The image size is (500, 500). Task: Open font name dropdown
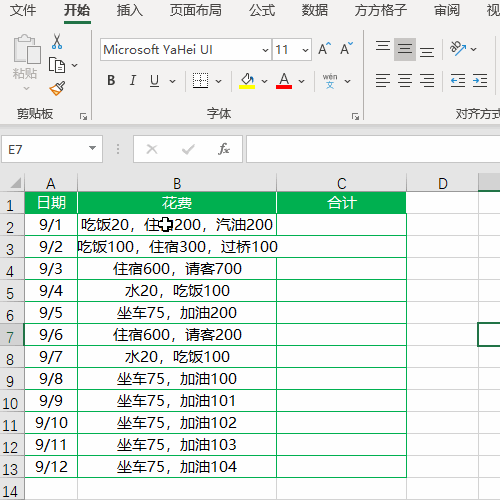(265, 50)
